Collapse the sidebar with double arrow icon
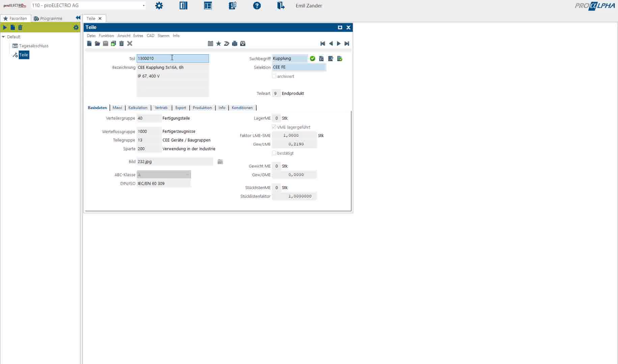The width and height of the screenshot is (618, 364). (x=78, y=18)
